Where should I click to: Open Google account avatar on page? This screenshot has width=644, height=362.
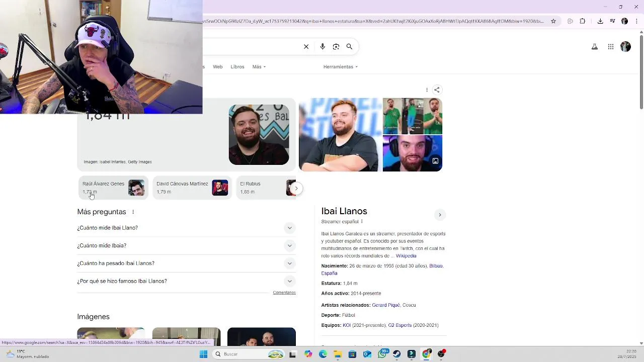[626, 47]
